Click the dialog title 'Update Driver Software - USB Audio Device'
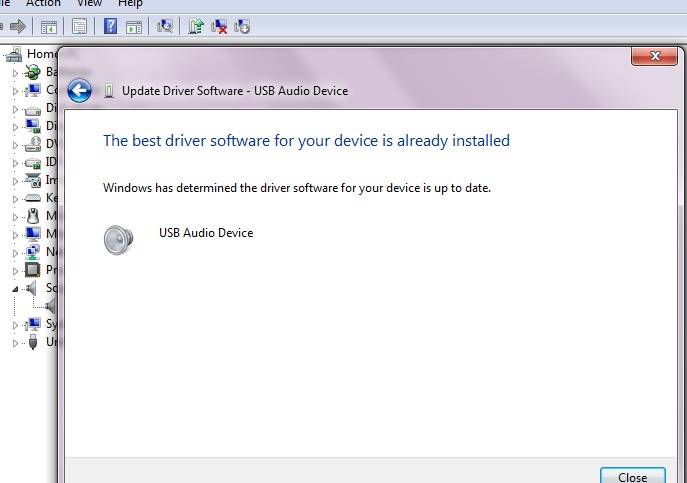Viewport: 687px width, 483px height. tap(235, 91)
